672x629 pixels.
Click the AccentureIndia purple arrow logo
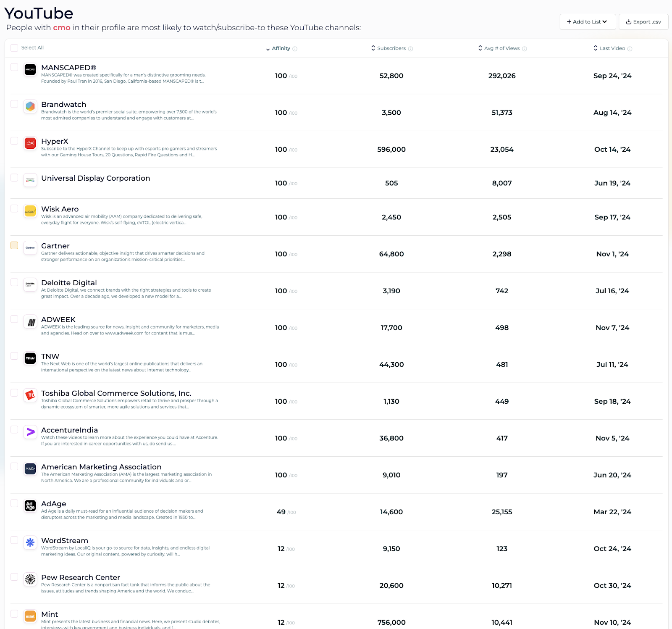coord(30,432)
